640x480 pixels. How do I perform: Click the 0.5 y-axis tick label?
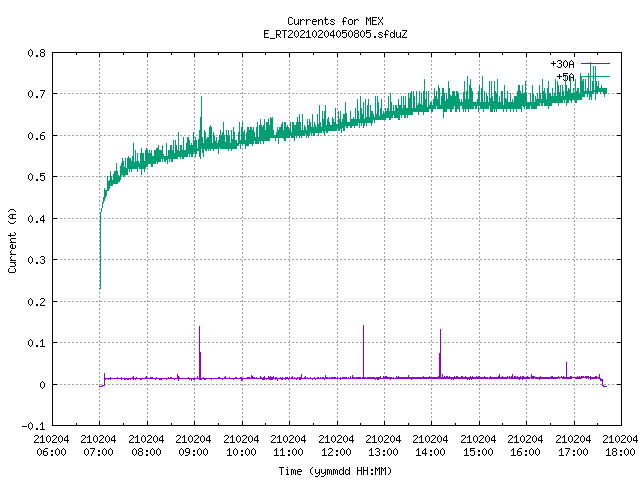tap(36, 177)
